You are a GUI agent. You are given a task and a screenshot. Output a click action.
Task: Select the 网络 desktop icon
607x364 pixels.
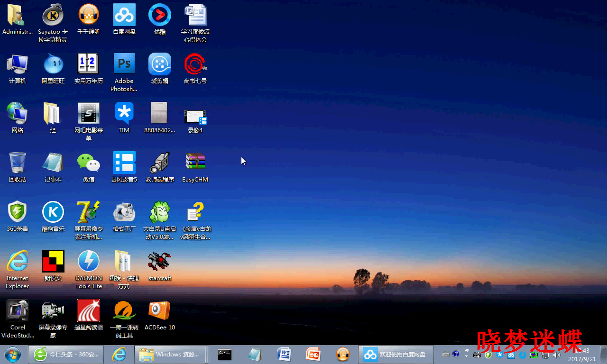[x=18, y=118]
